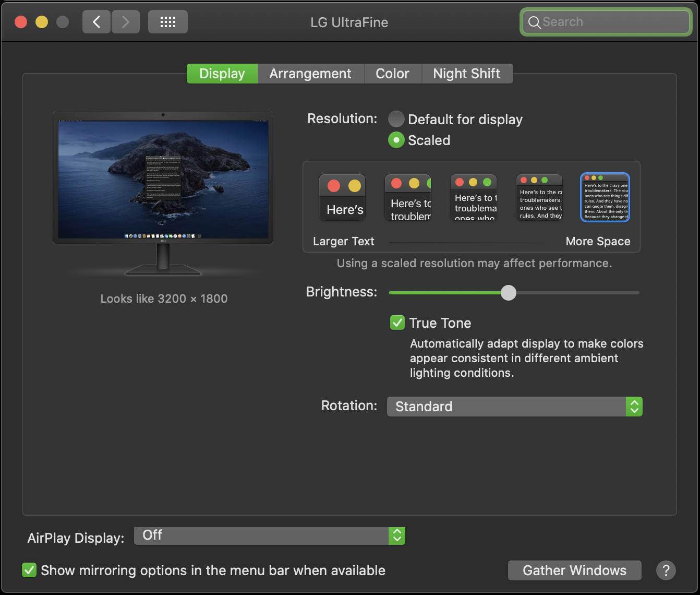Click the "Looks like 3200 × 1800" text
This screenshot has height=595, width=700.
tap(164, 299)
